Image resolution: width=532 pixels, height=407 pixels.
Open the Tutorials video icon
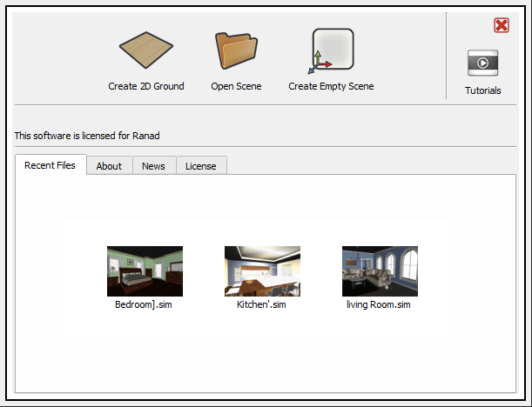[x=482, y=63]
